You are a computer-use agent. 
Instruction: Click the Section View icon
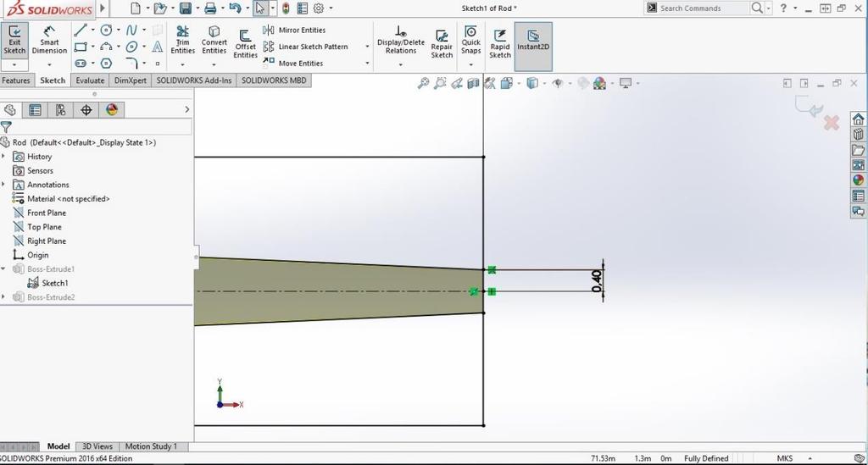473,84
